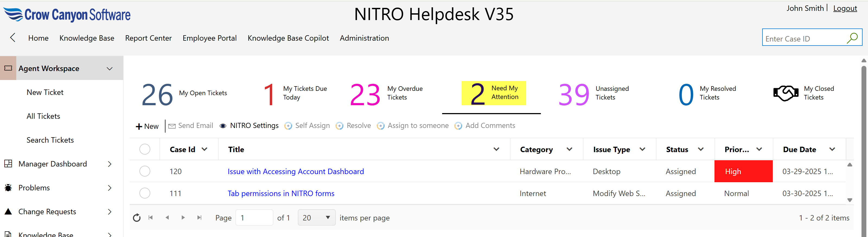Select the row checkbox for case 120
The width and height of the screenshot is (868, 237).
pos(145,171)
